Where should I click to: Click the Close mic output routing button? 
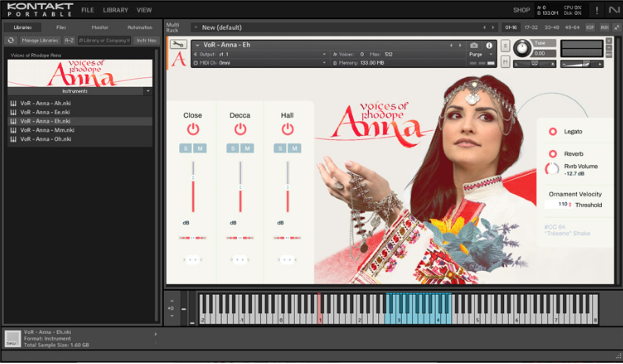193,260
